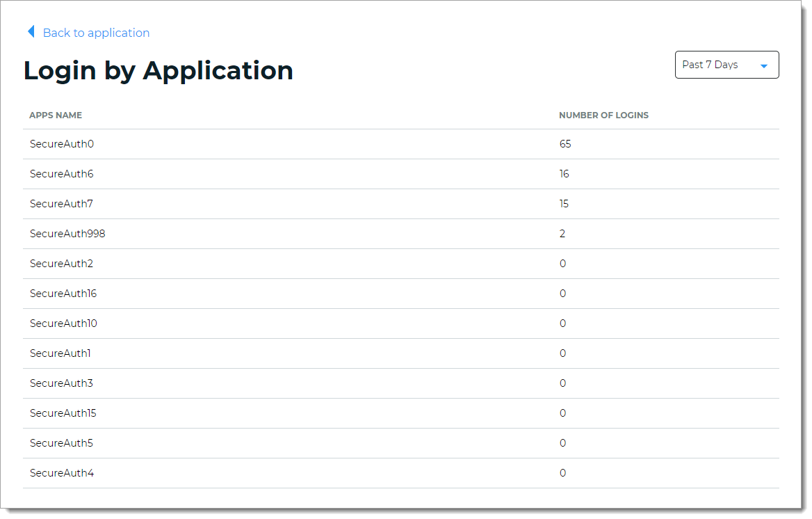This screenshot has height=519, width=812.
Task: Select the SecureAuth0 application row
Action: (61, 144)
